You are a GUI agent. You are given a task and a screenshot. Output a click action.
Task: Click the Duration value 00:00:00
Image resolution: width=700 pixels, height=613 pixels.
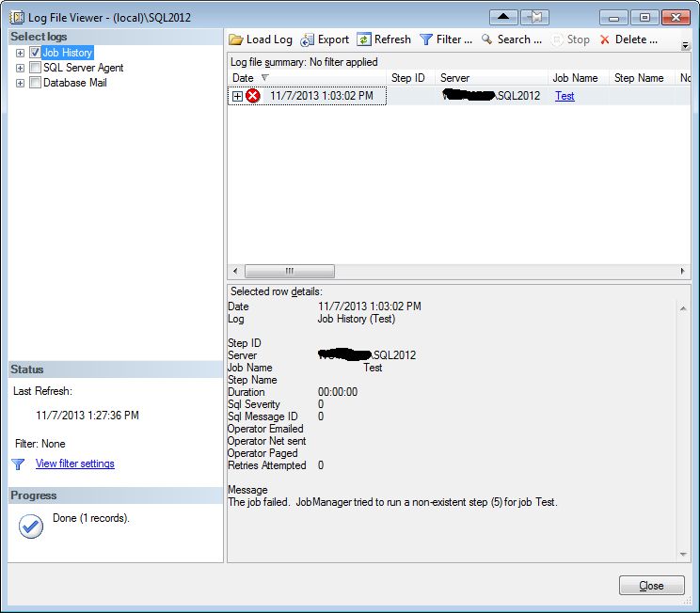tap(338, 392)
